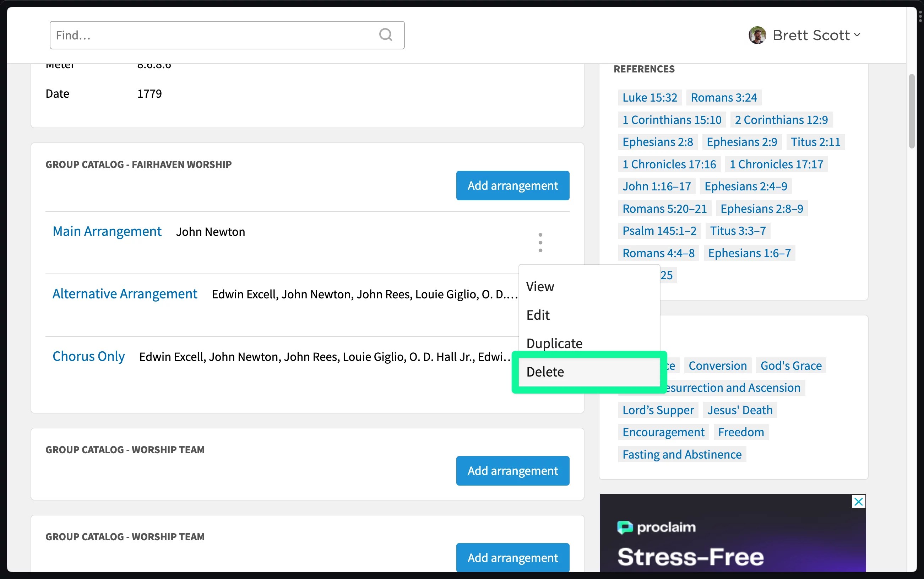Open the Luke 15:32 reference tag
Screen dimensions: 924x579
pyautogui.click(x=649, y=97)
